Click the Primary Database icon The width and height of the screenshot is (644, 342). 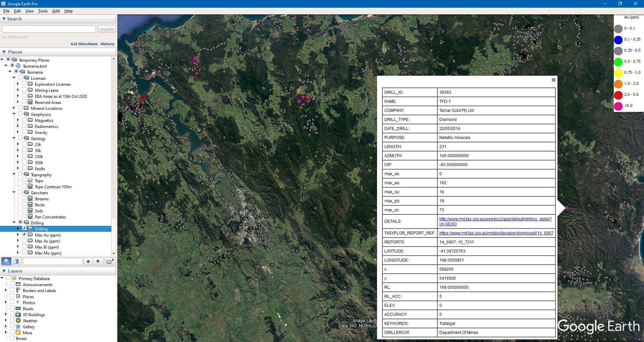[x=14, y=278]
